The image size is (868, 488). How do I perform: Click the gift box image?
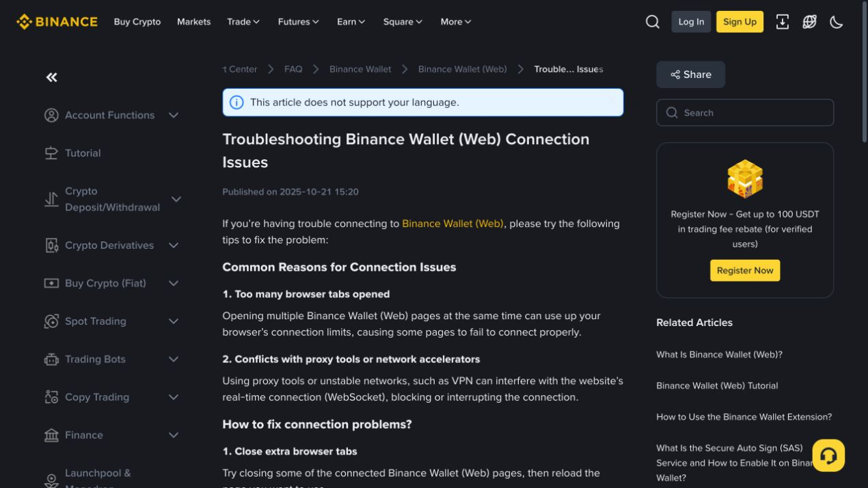[745, 179]
